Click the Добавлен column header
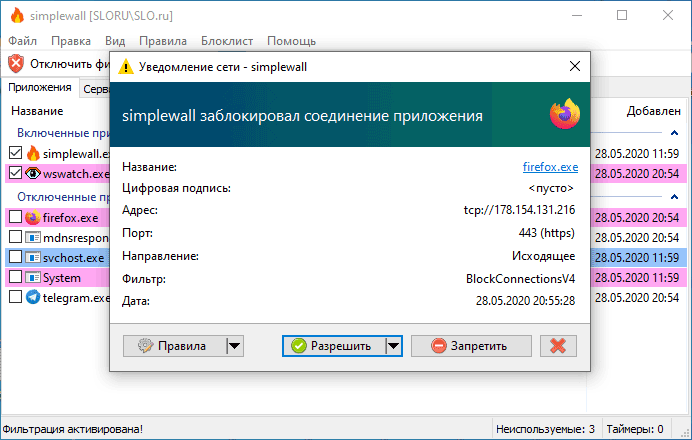The width and height of the screenshot is (692, 440). click(x=654, y=111)
